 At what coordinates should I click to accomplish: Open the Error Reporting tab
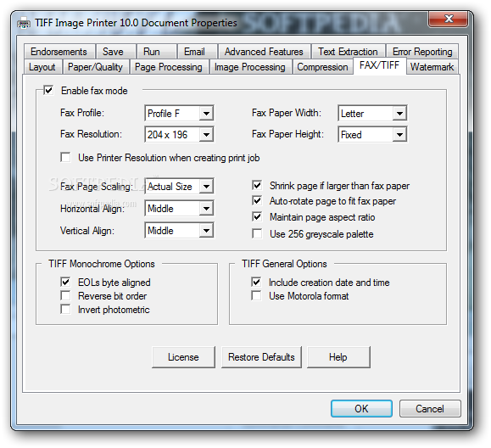[422, 52]
